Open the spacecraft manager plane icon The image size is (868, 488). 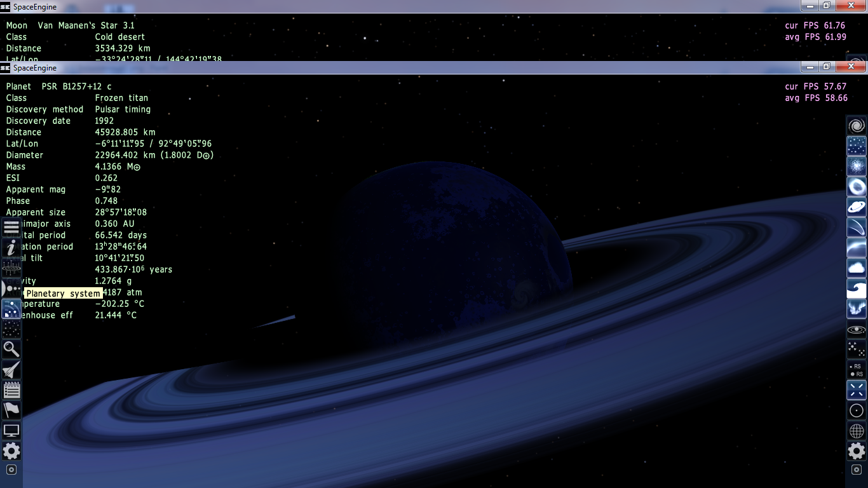11,369
